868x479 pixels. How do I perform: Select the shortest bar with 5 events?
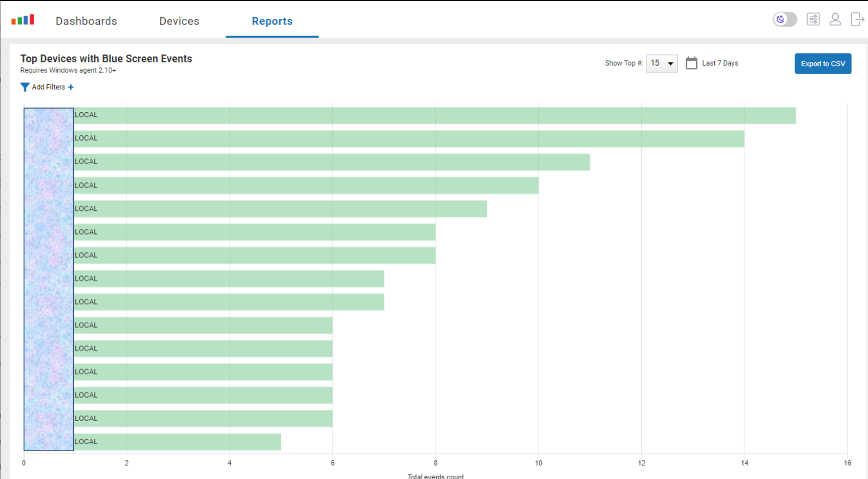177,442
